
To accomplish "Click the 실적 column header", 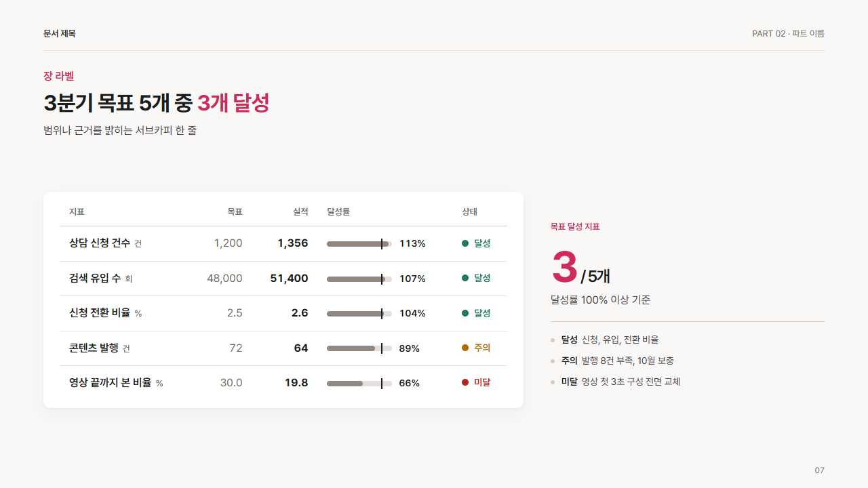I will (x=300, y=211).
